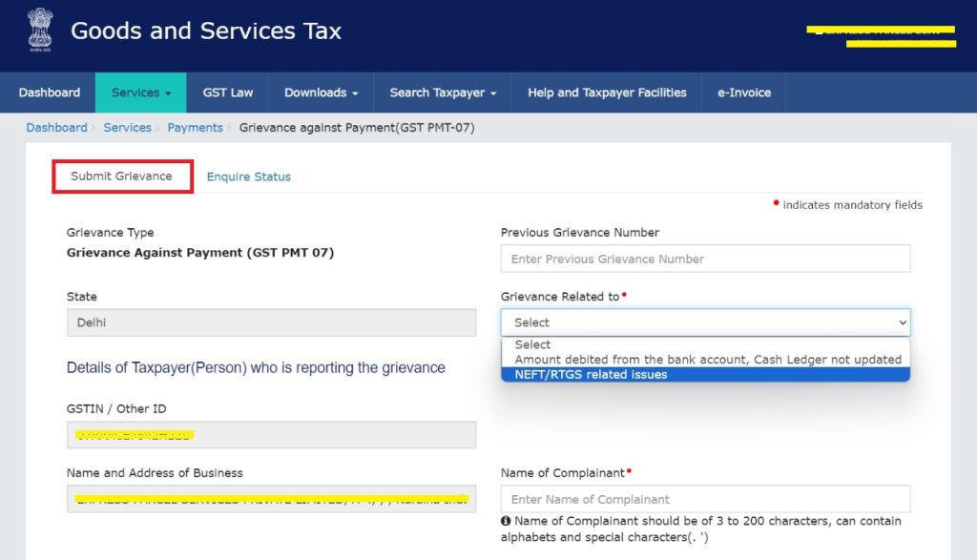Select 'Amount debited from the bank account' option
Viewport: 977px width, 560px height.
[x=707, y=360]
